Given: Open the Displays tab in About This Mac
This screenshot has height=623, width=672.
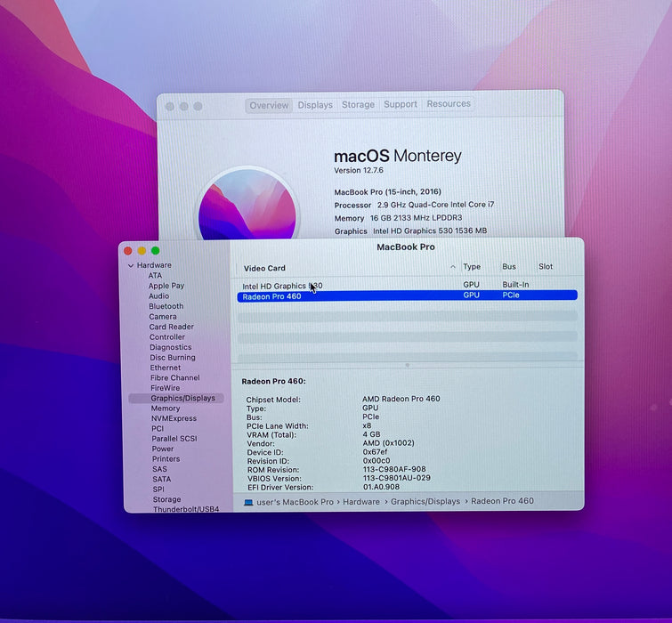Looking at the screenshot, I should (315, 105).
